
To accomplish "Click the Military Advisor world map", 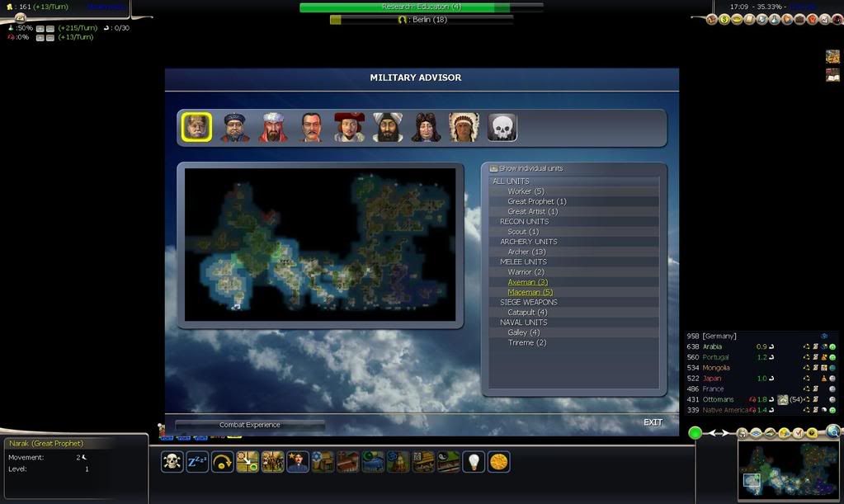I will (x=320, y=245).
